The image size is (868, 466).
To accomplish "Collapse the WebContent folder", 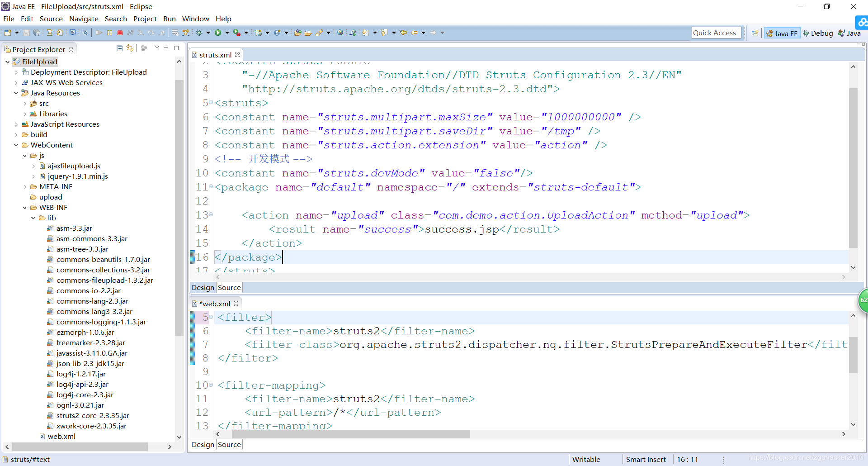I will pos(16,145).
